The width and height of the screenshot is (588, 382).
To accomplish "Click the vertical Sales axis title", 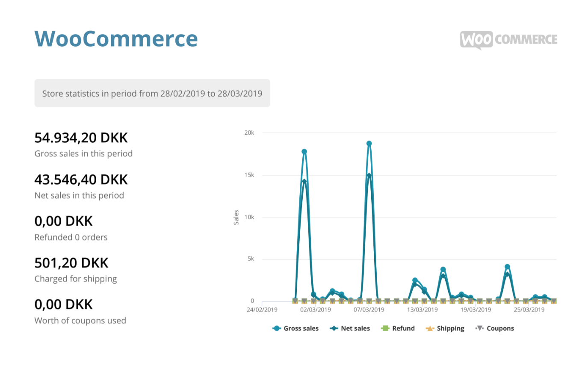I will 236,217.
